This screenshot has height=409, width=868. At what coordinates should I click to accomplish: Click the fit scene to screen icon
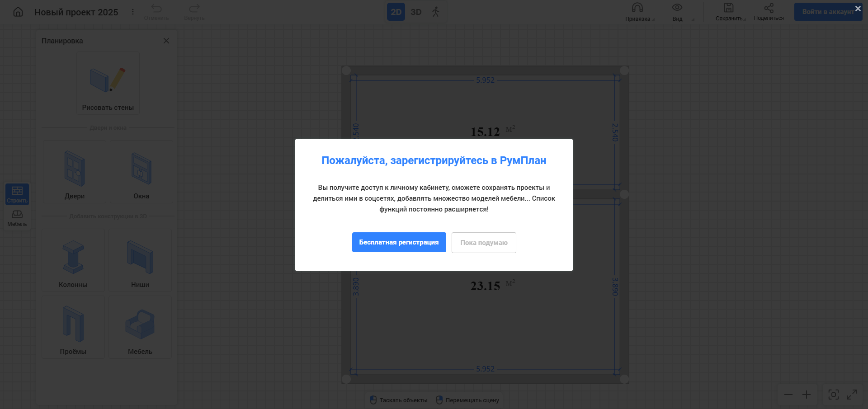pos(834,395)
